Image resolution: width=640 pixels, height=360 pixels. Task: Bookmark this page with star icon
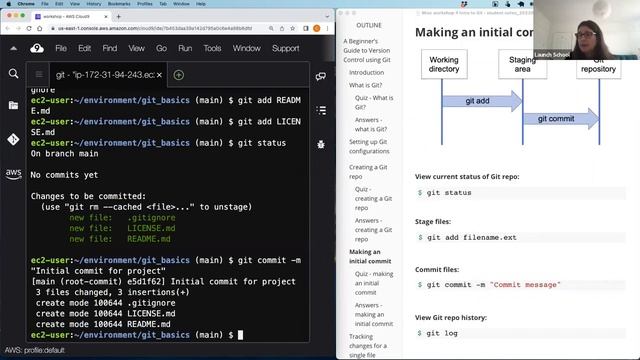(293, 28)
